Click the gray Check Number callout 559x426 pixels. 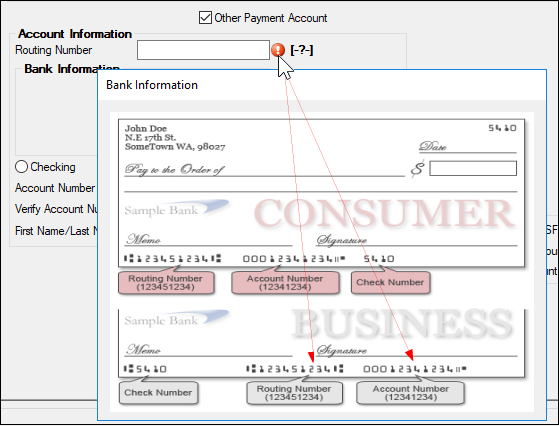[158, 392]
